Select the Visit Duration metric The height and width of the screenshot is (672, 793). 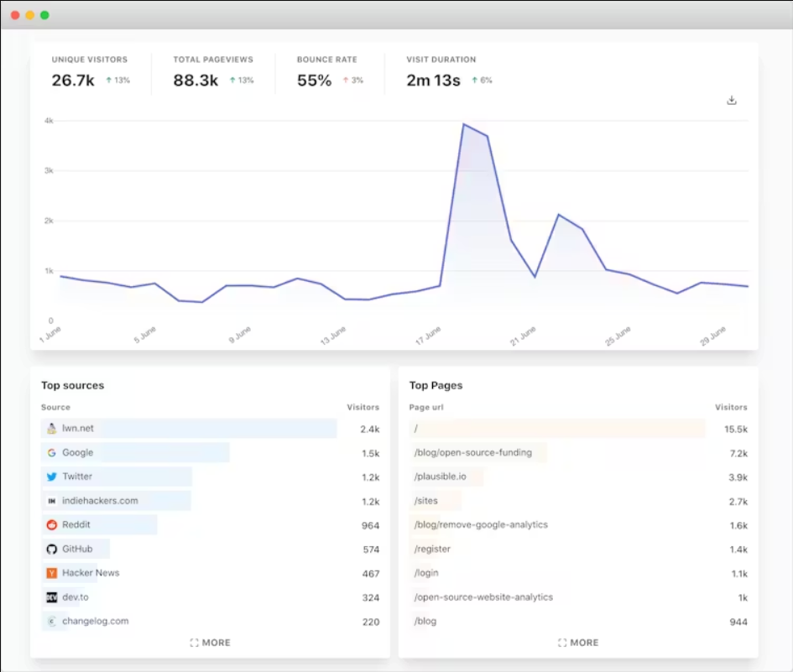[x=448, y=72]
